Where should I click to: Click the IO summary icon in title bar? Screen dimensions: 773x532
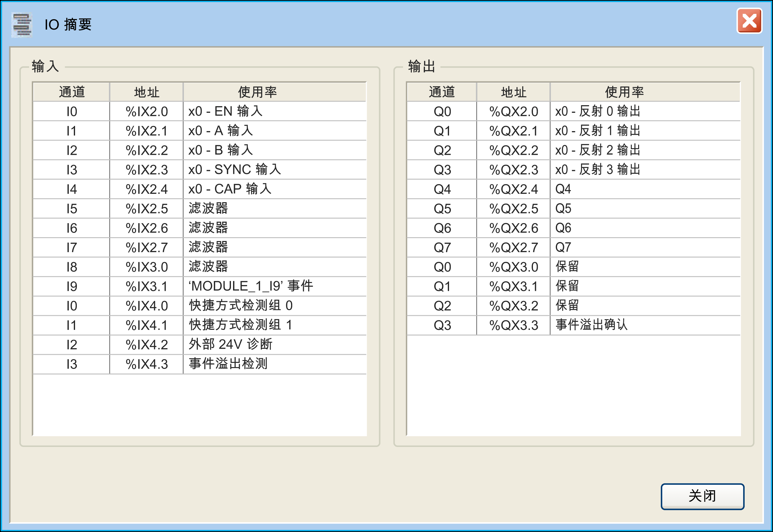tap(22, 25)
